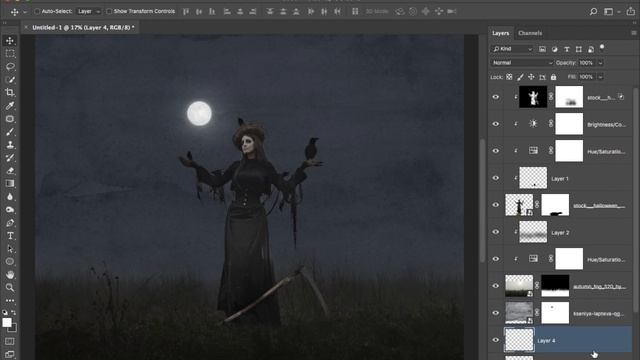Image resolution: width=640 pixels, height=360 pixels.
Task: Click the Fill 100% value field
Action: (587, 77)
